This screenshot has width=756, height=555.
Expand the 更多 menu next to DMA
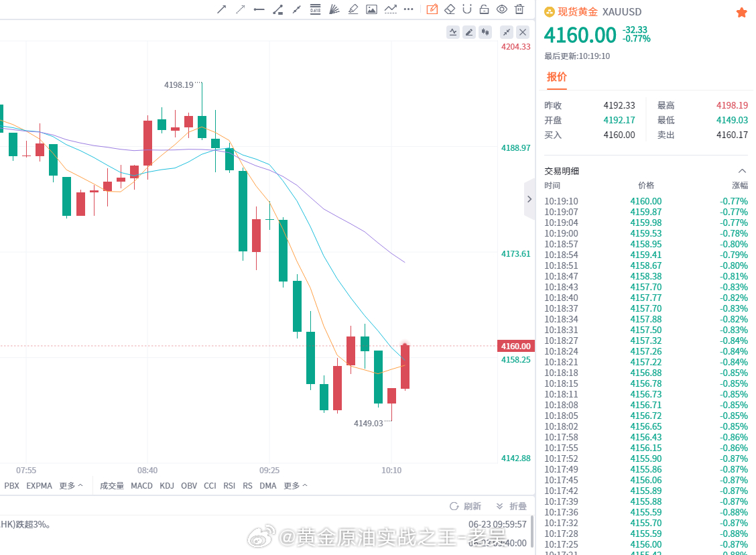tap(296, 485)
